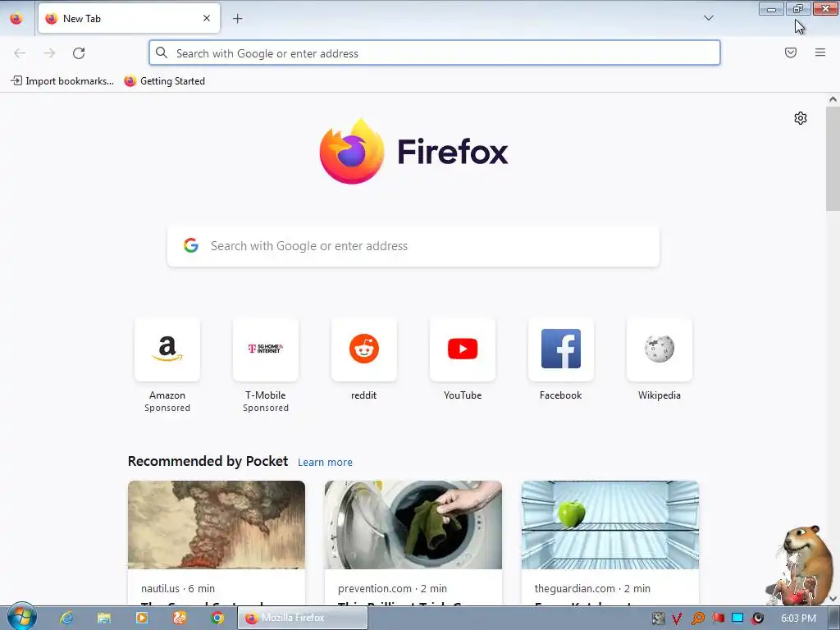Click the Firefox logo on new tab page
This screenshot has width=840, height=630.
click(x=413, y=152)
